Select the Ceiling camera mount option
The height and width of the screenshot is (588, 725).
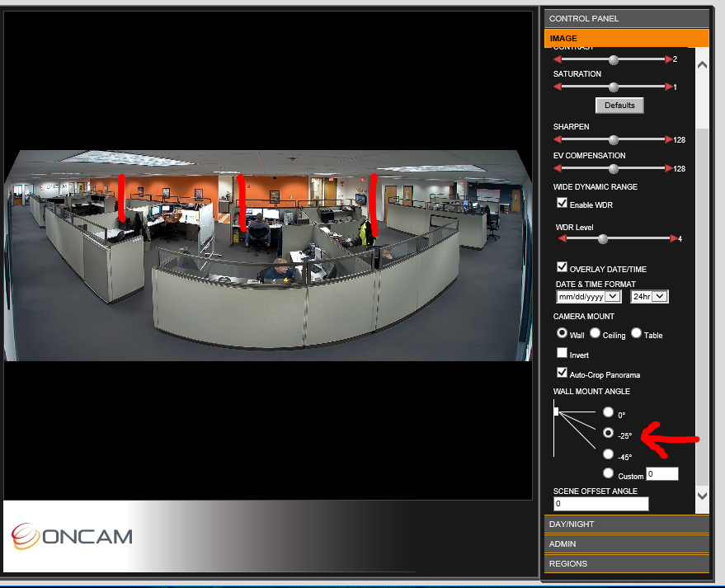tap(595, 333)
